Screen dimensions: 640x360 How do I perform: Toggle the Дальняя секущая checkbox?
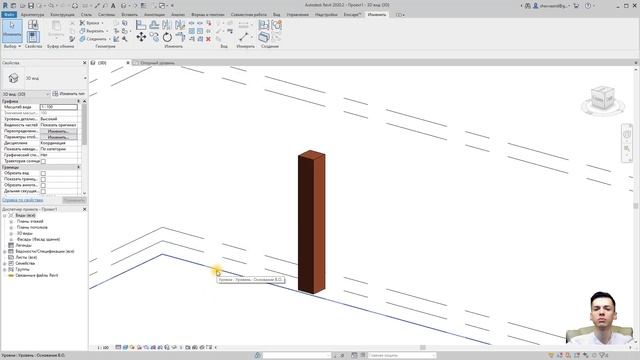[43, 191]
